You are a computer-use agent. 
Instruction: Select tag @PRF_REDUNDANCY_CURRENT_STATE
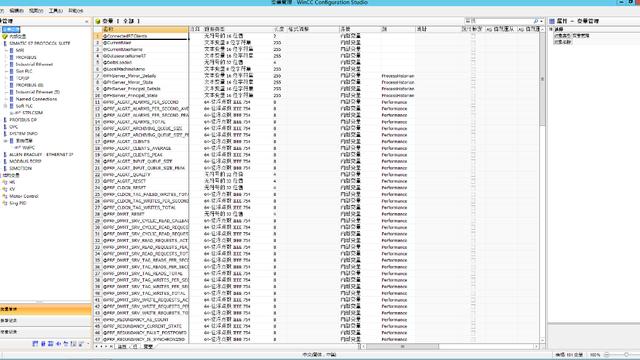pos(144,326)
